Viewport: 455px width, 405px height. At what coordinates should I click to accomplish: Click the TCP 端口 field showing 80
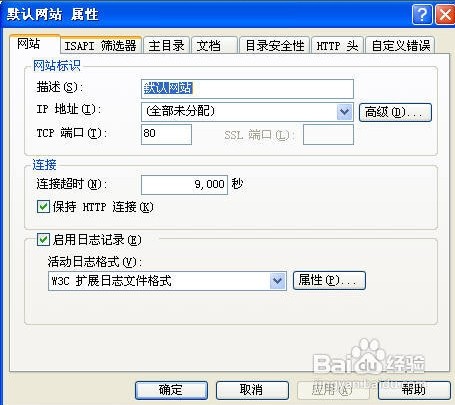pyautogui.click(x=166, y=134)
